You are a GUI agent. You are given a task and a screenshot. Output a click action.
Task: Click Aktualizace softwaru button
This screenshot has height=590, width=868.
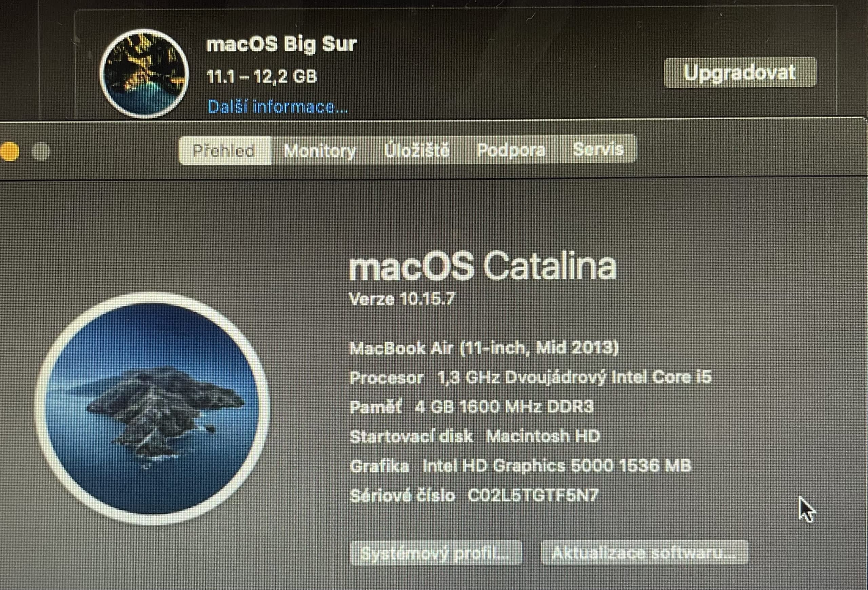644,552
